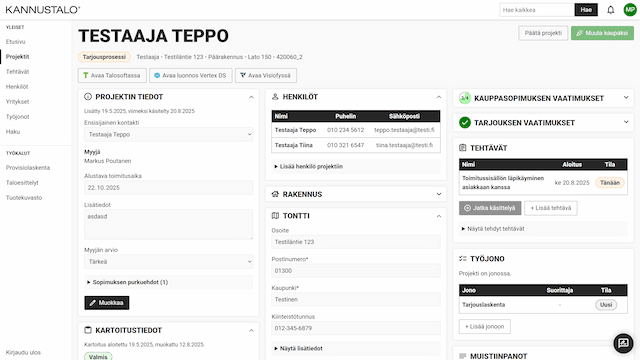Expand the Rakennus panel
This screenshot has width=640, height=360.
coord(439,194)
